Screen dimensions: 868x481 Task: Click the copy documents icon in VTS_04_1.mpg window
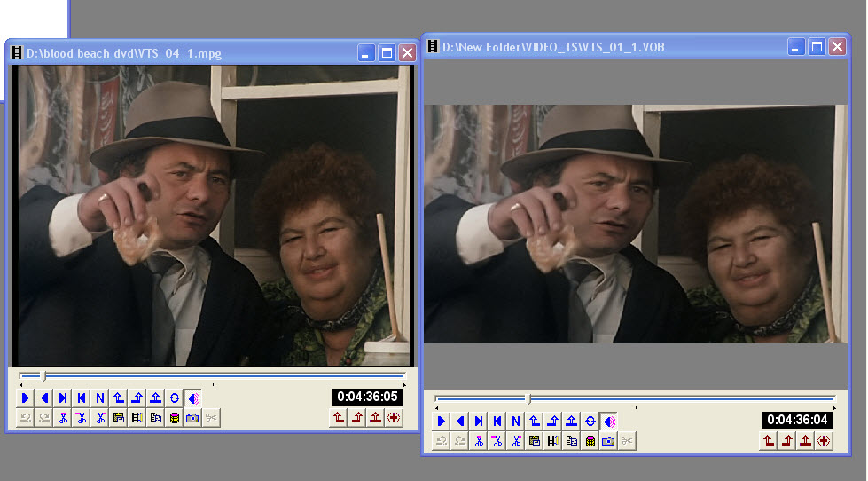tap(155, 418)
